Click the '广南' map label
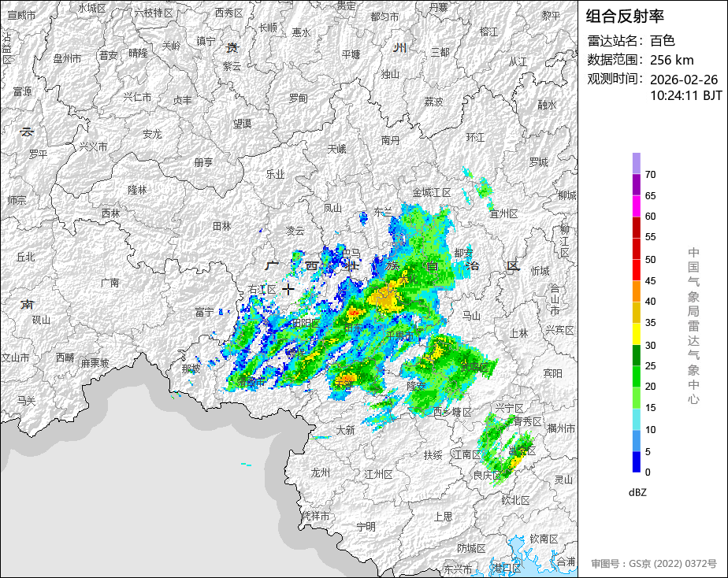Screen dimensions: 728x578 coord(110,283)
